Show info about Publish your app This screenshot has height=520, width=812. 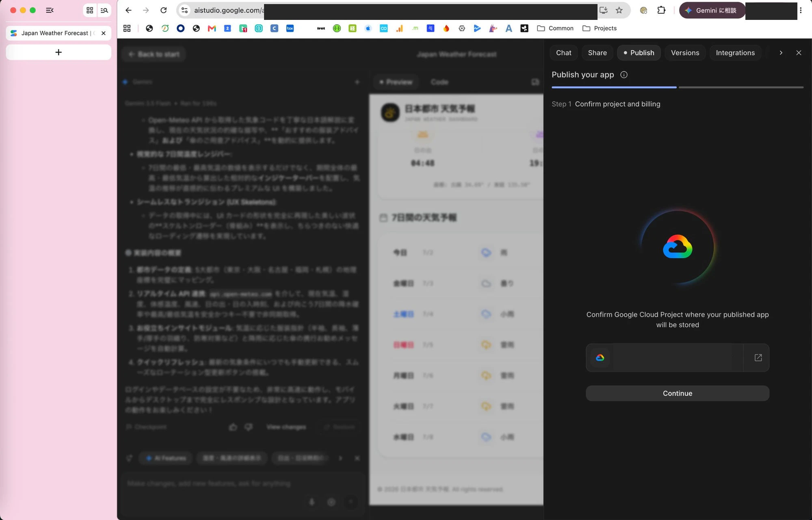[624, 75]
